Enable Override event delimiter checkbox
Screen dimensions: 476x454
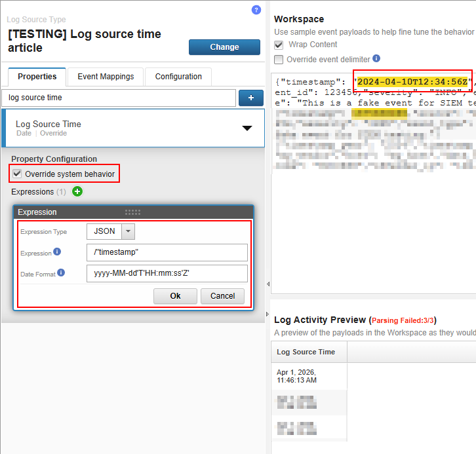coord(279,60)
